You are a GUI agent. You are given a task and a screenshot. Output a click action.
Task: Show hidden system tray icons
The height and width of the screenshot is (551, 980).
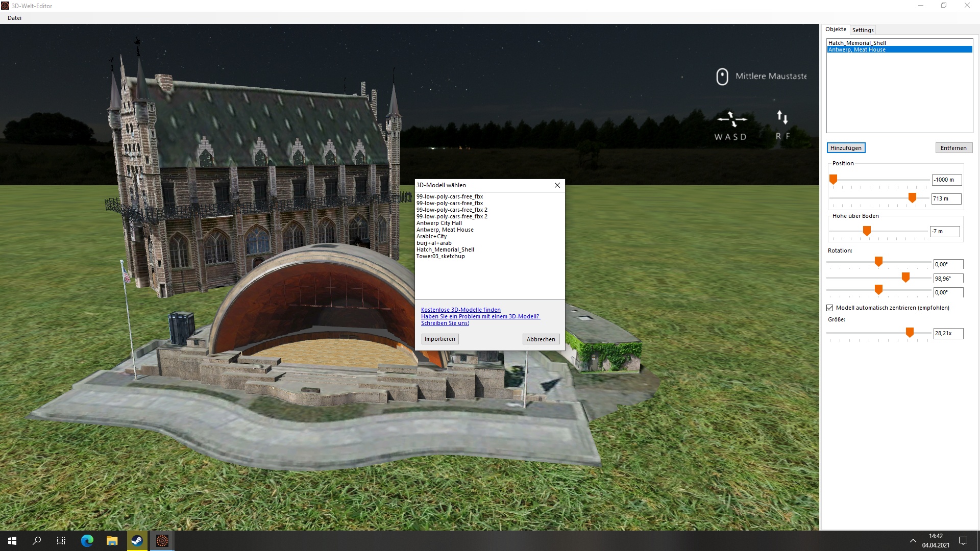(x=913, y=541)
